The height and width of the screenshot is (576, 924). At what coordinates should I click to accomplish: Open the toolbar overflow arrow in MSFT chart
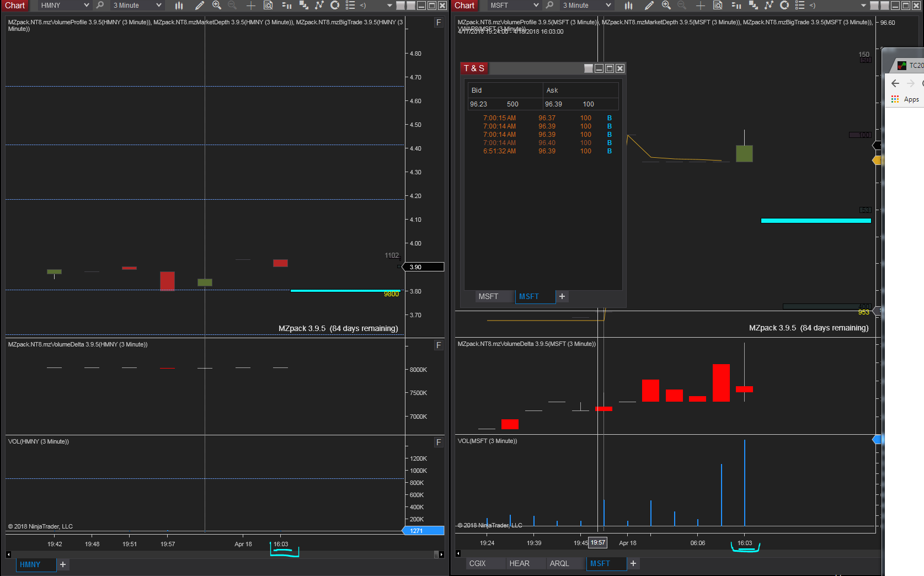point(863,6)
